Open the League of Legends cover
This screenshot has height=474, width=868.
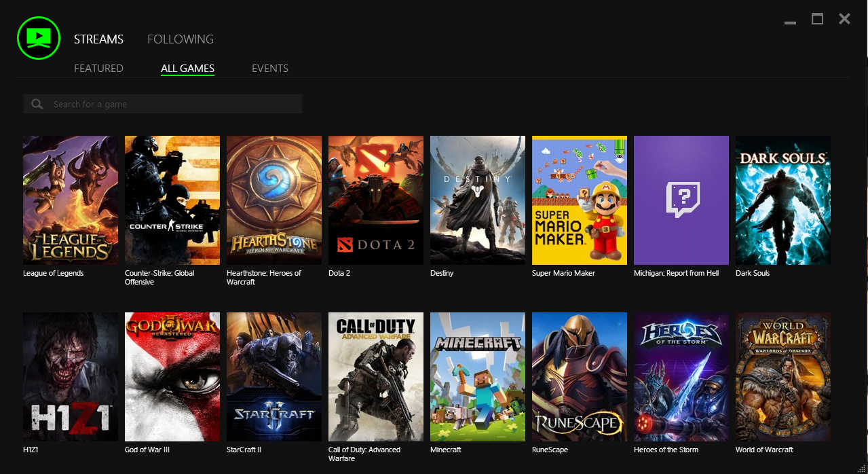[70, 200]
